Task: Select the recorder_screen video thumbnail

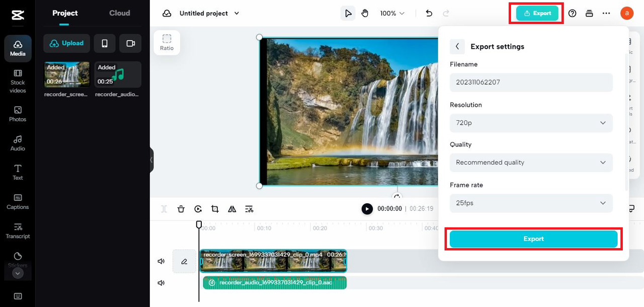Action: click(x=67, y=74)
